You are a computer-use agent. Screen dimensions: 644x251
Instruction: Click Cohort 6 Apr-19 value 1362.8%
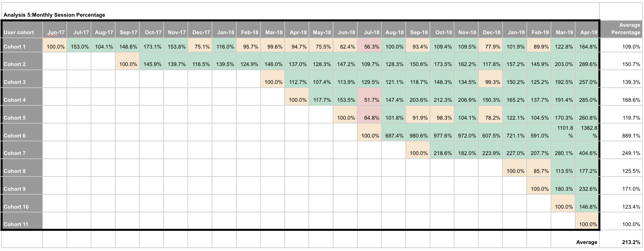click(589, 132)
